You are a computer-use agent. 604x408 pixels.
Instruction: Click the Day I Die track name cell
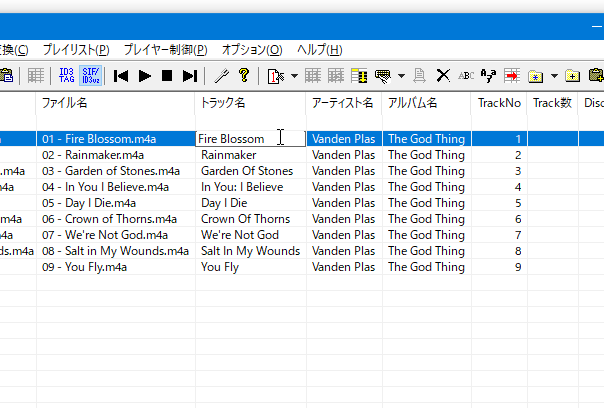pyautogui.click(x=251, y=203)
